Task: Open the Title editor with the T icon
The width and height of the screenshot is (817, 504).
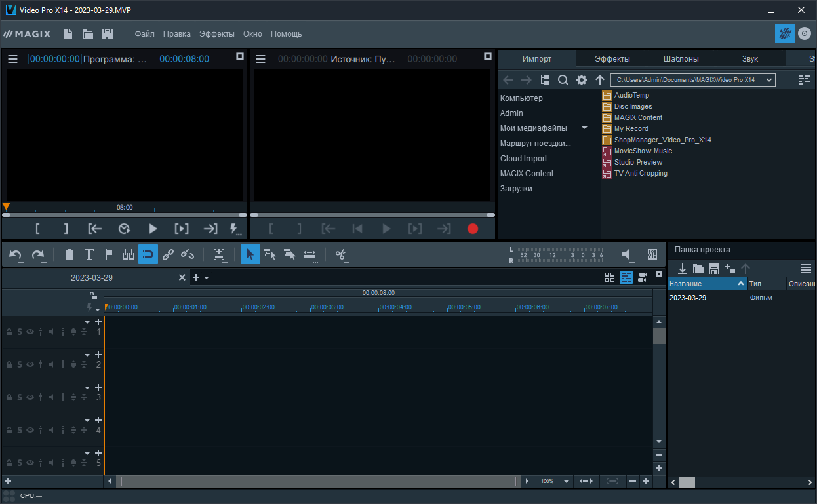Action: coord(89,254)
